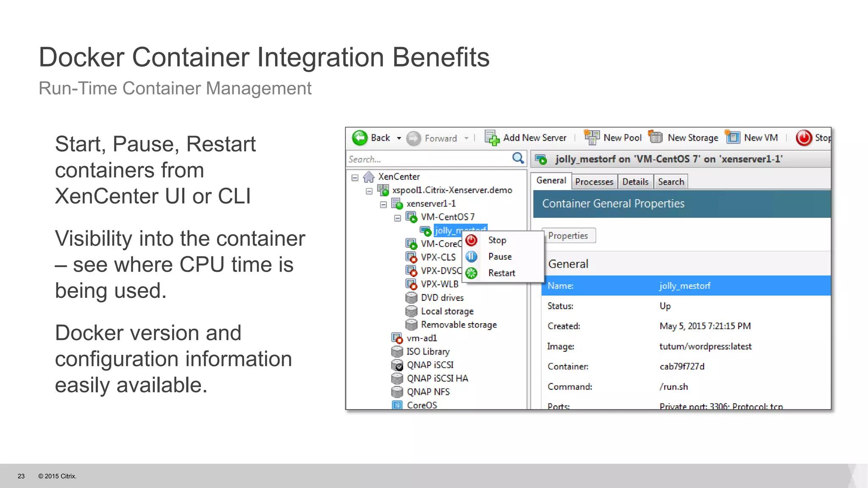Open the Back history dropdown arrow
Image resolution: width=868 pixels, height=488 pixels.
(x=399, y=138)
